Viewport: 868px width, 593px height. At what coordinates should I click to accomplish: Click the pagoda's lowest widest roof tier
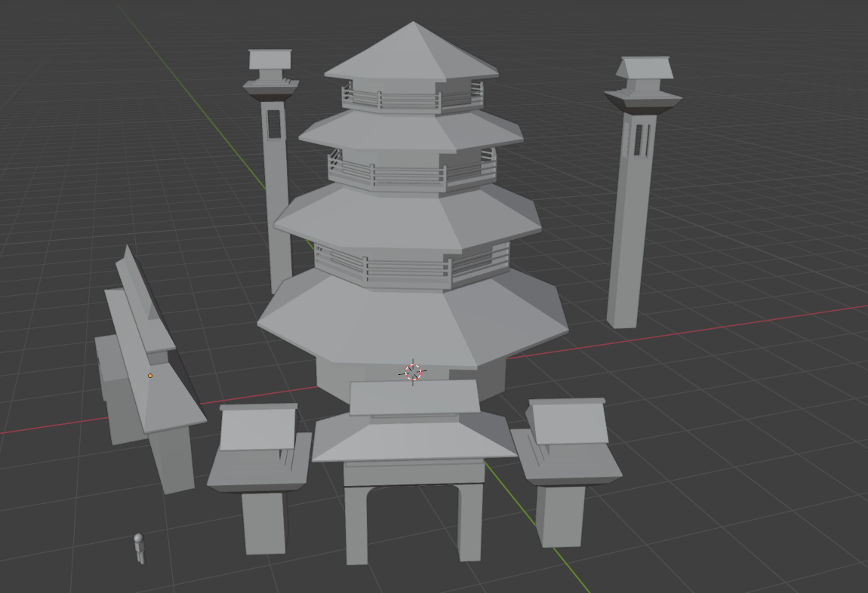[412, 321]
